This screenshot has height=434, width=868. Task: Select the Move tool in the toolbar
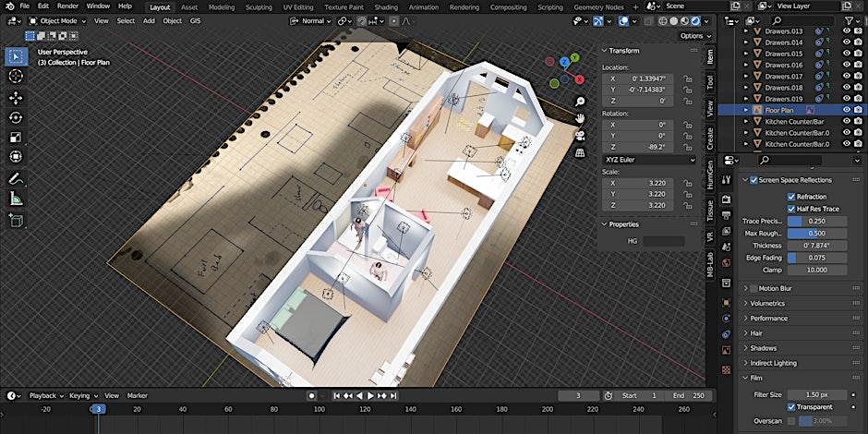coord(16,98)
